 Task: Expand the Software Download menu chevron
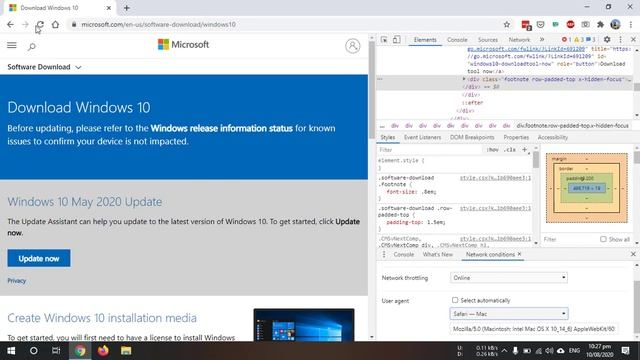click(78, 67)
